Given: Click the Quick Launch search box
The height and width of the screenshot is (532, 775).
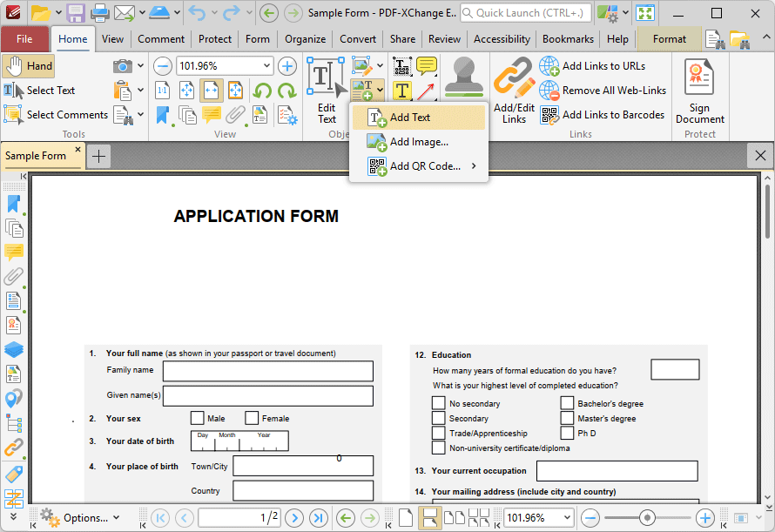Looking at the screenshot, I should [x=525, y=13].
